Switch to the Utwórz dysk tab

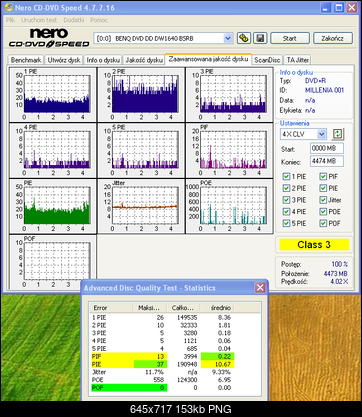click(x=64, y=60)
